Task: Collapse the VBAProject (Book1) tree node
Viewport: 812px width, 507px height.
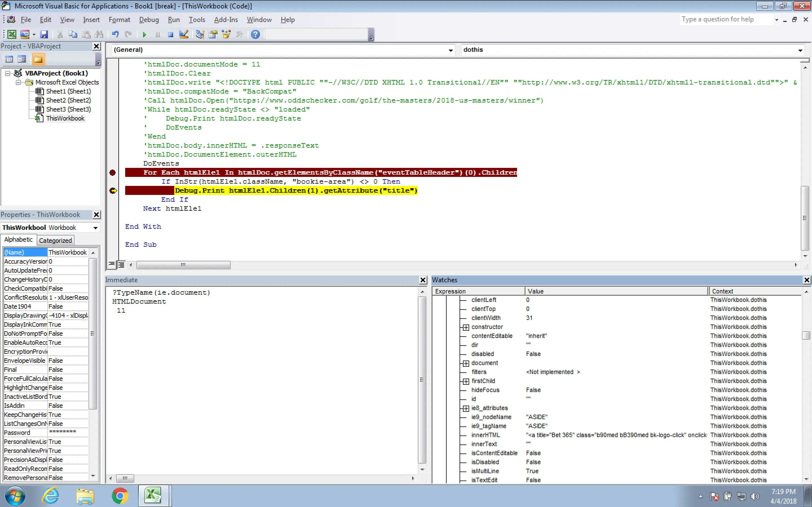Action: pos(7,73)
